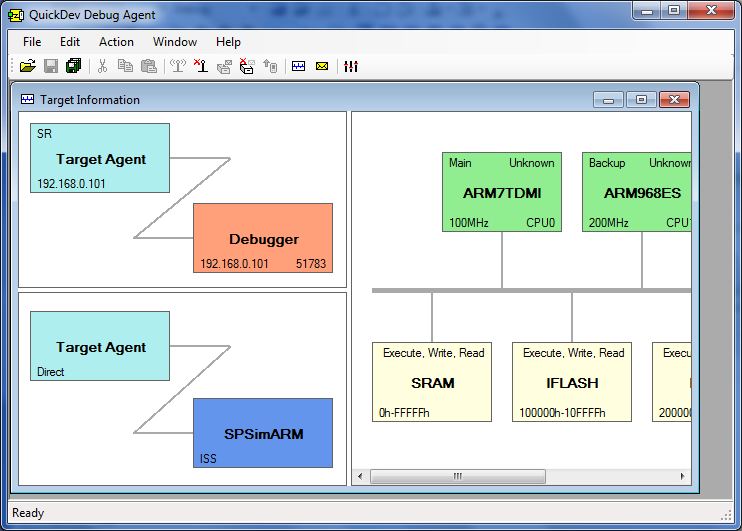Screen dimensions: 742x531
Task: Click the 100MHz label in ARM7TDMI block
Action: (468, 222)
